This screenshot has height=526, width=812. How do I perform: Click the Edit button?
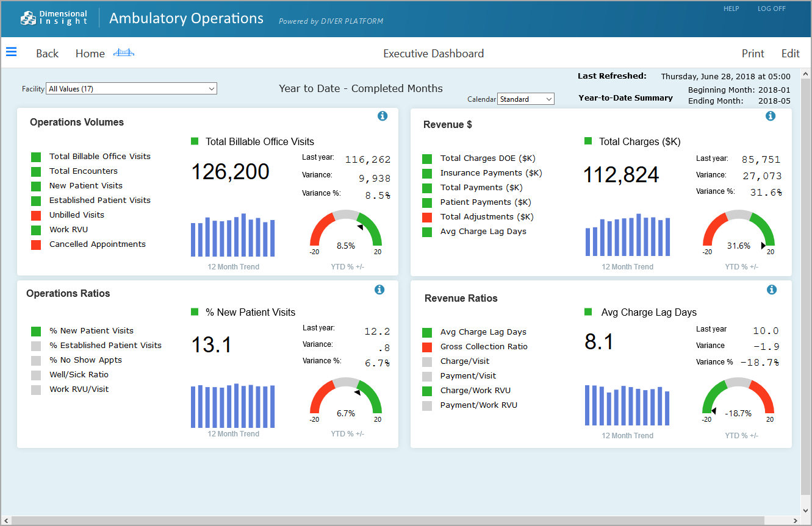pyautogui.click(x=791, y=54)
